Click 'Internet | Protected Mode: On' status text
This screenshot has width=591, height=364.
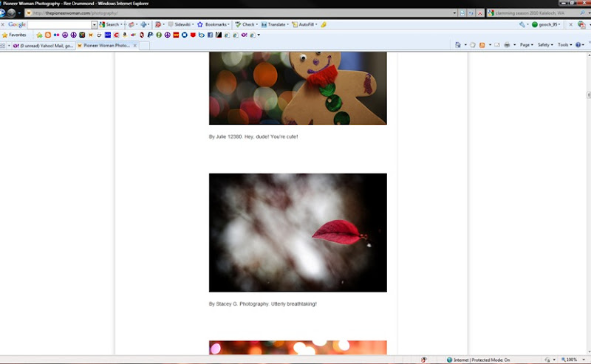coord(482,360)
